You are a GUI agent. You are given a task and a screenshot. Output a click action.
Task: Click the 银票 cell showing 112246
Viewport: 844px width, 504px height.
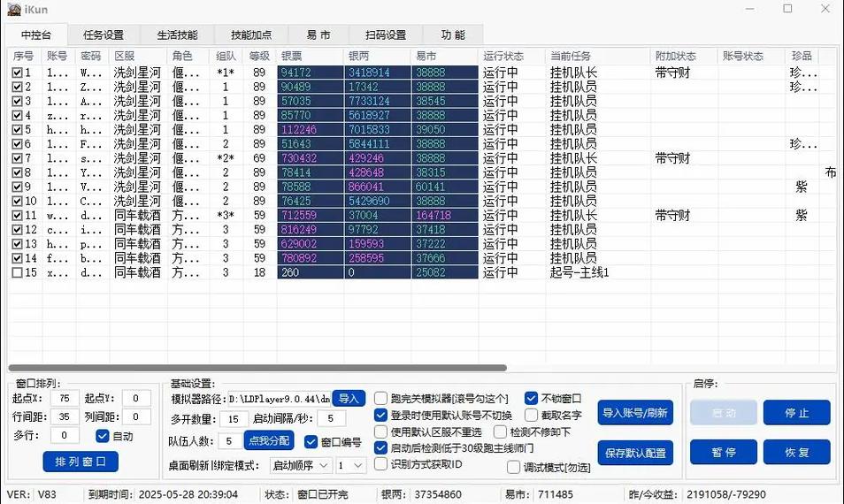[311, 129]
